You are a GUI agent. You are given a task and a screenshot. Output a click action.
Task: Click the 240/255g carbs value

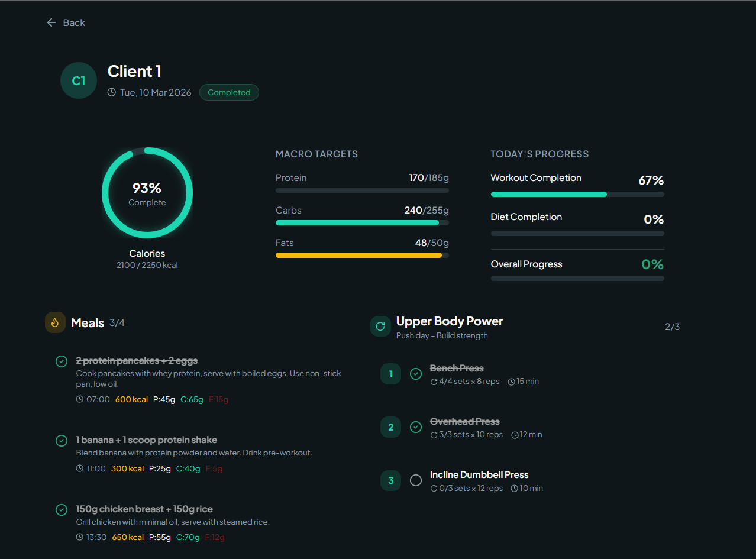pos(427,211)
